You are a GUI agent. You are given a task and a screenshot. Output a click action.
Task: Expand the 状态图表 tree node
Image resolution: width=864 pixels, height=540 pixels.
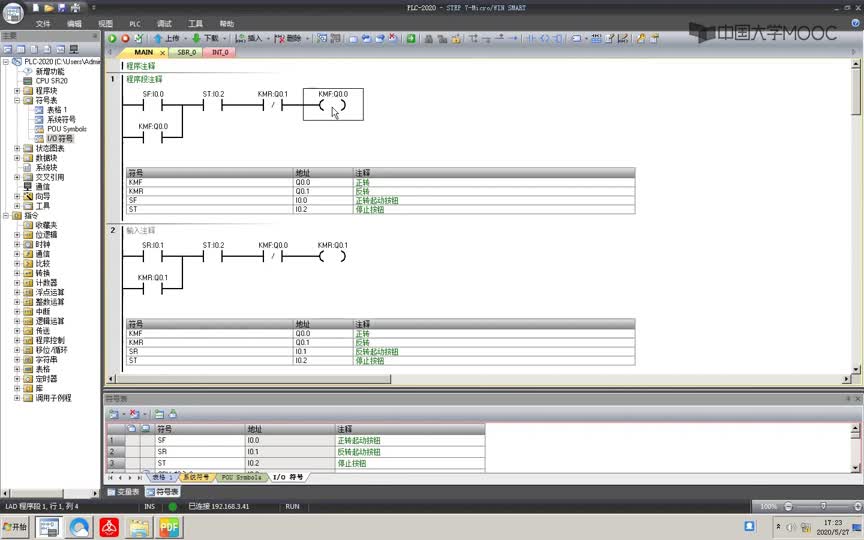pos(17,148)
